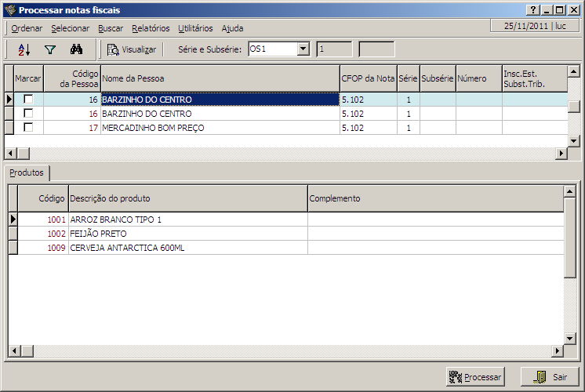Open the Série e Subsérie dropdown
This screenshot has width=585, height=392.
click(303, 49)
